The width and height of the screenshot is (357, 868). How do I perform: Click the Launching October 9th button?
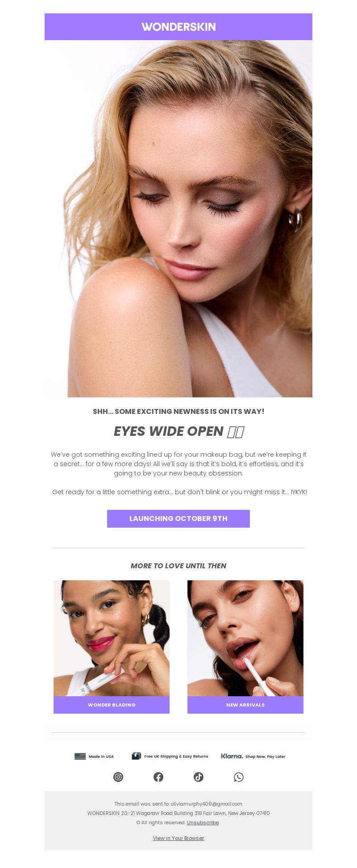(178, 519)
